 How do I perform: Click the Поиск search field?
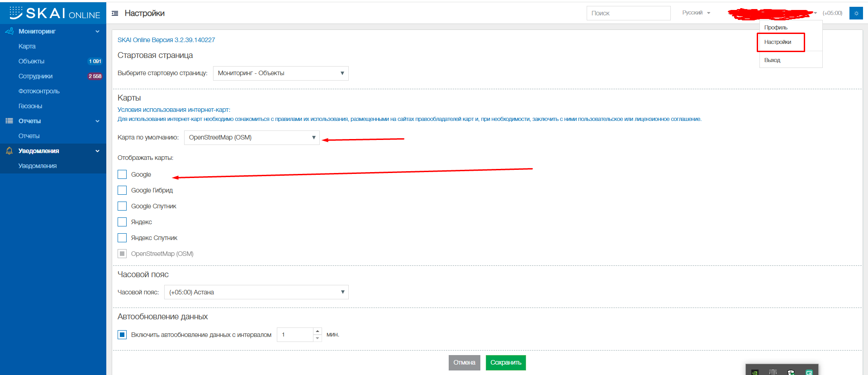pyautogui.click(x=628, y=13)
